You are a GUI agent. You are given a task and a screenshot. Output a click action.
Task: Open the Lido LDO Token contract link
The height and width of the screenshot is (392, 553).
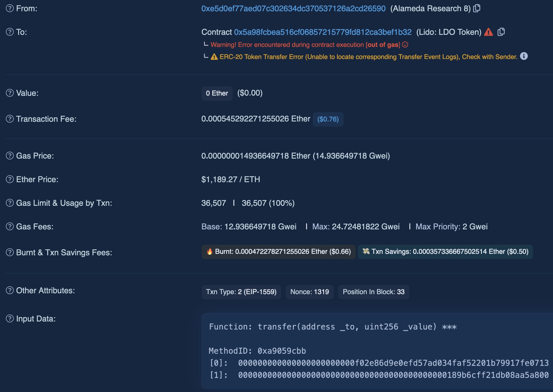[x=323, y=32]
